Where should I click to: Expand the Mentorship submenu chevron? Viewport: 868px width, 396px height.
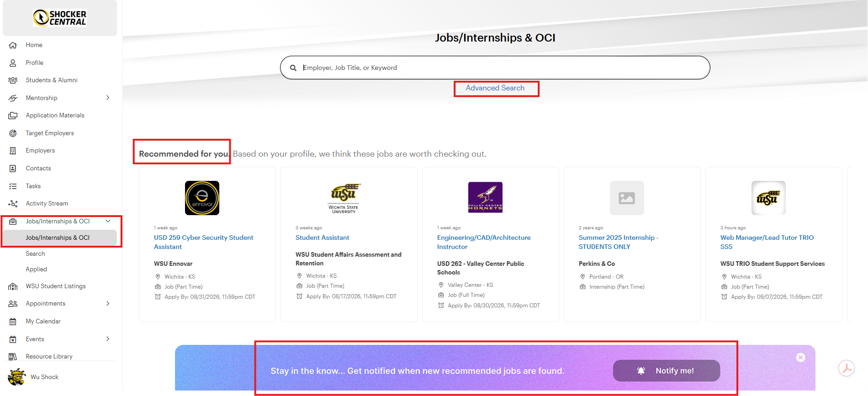pyautogui.click(x=108, y=98)
